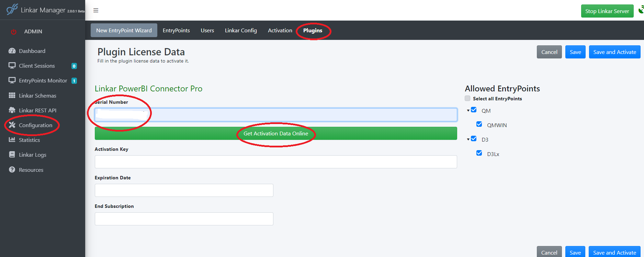
Task: Uncheck the QM entrypoint checkbox
Action: click(474, 110)
